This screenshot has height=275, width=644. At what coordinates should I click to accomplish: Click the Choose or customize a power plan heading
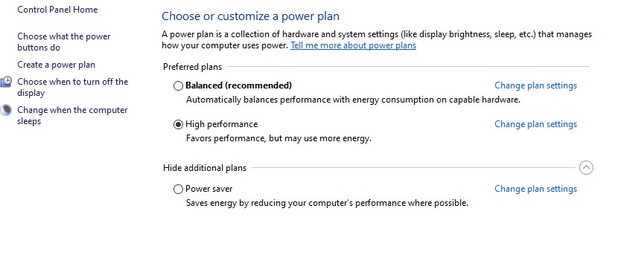(251, 16)
